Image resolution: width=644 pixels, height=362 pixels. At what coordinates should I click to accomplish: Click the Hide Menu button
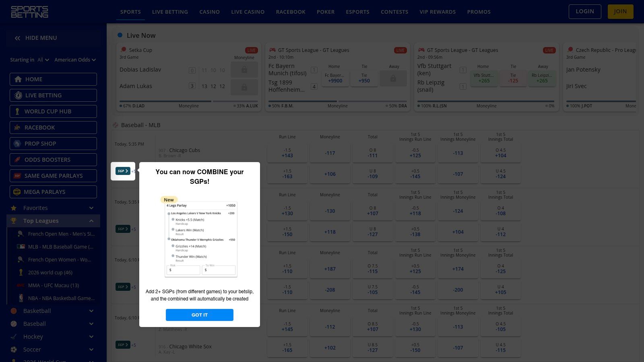point(53,38)
